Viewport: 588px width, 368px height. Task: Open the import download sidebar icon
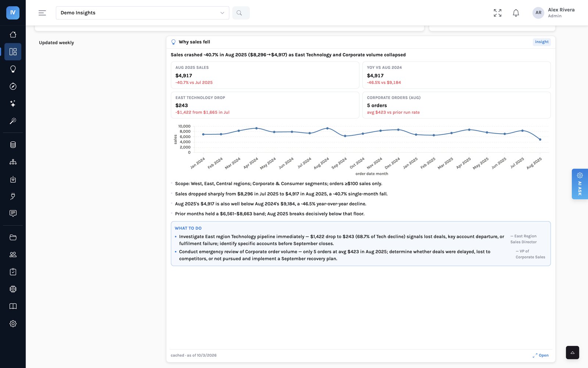pyautogui.click(x=13, y=179)
